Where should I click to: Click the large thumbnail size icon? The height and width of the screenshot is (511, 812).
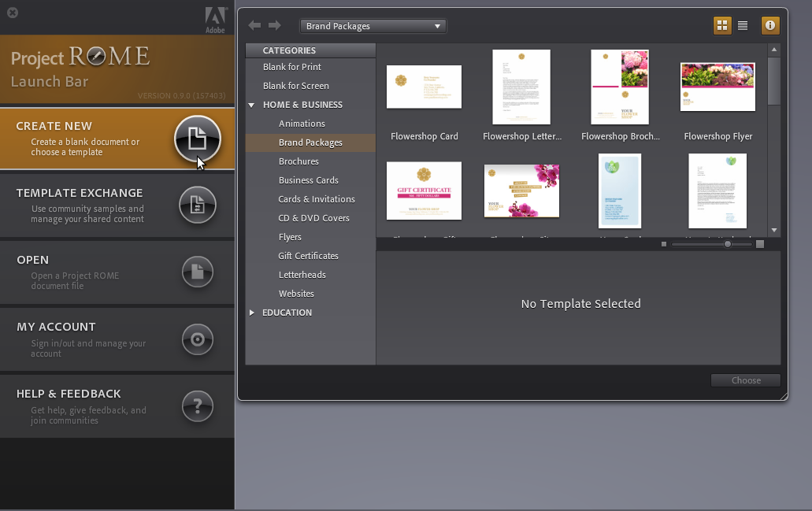point(760,244)
